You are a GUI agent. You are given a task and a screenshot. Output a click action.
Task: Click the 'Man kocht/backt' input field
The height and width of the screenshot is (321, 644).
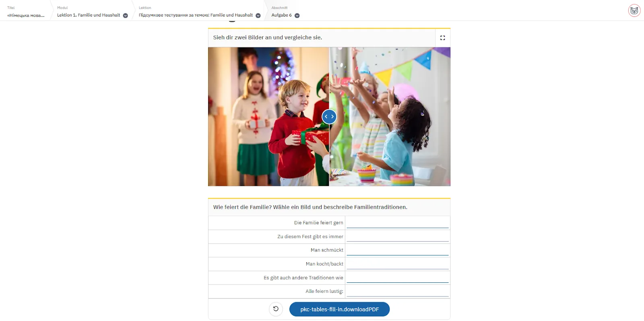click(398, 263)
